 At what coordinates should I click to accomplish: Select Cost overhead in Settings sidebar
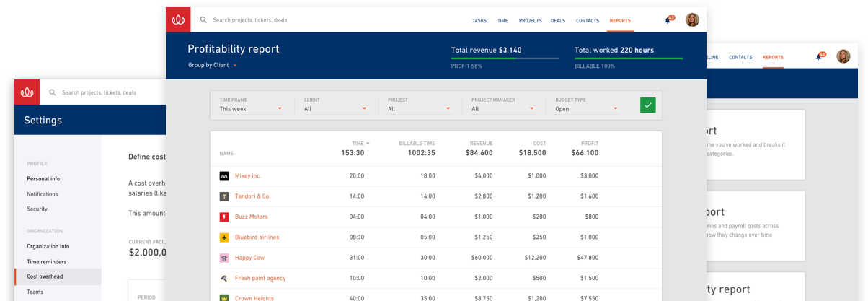coord(58,276)
